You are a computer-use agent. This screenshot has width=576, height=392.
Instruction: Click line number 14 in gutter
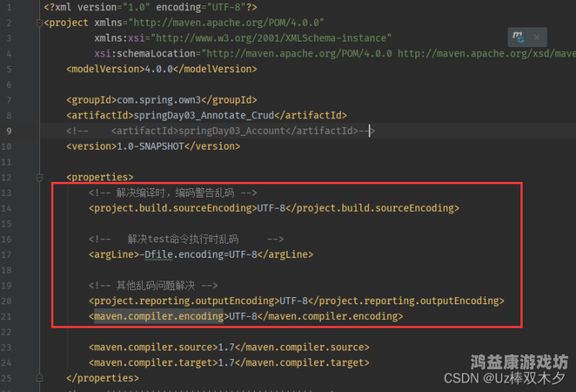(6, 209)
